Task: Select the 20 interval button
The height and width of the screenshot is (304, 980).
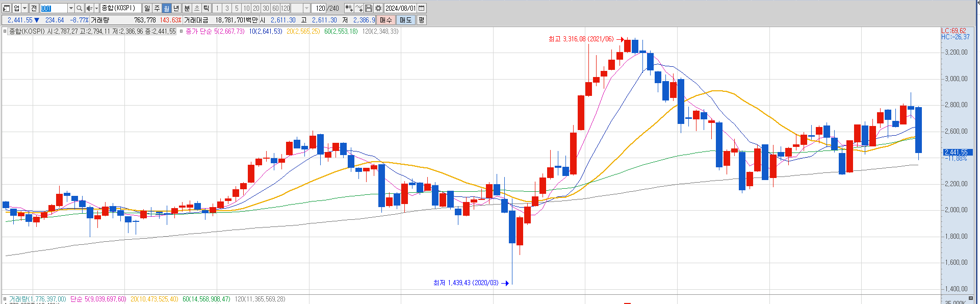Action: tap(256, 8)
